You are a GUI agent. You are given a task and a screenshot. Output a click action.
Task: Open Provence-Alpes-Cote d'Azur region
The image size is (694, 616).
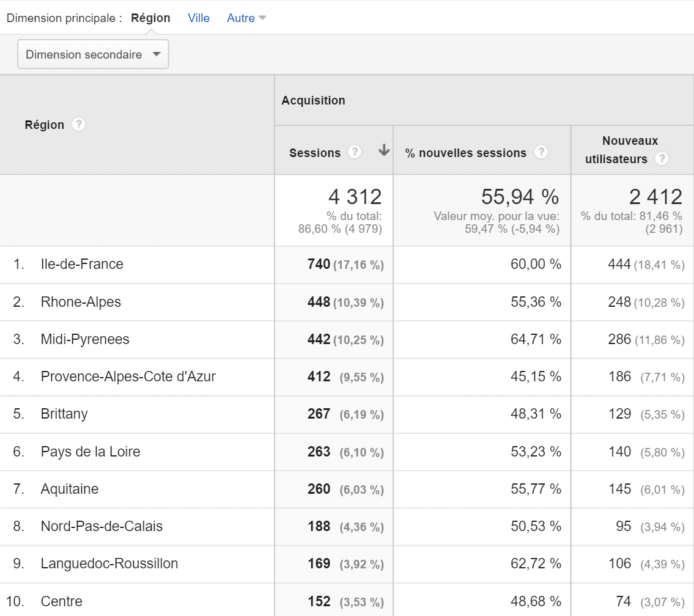tap(128, 376)
